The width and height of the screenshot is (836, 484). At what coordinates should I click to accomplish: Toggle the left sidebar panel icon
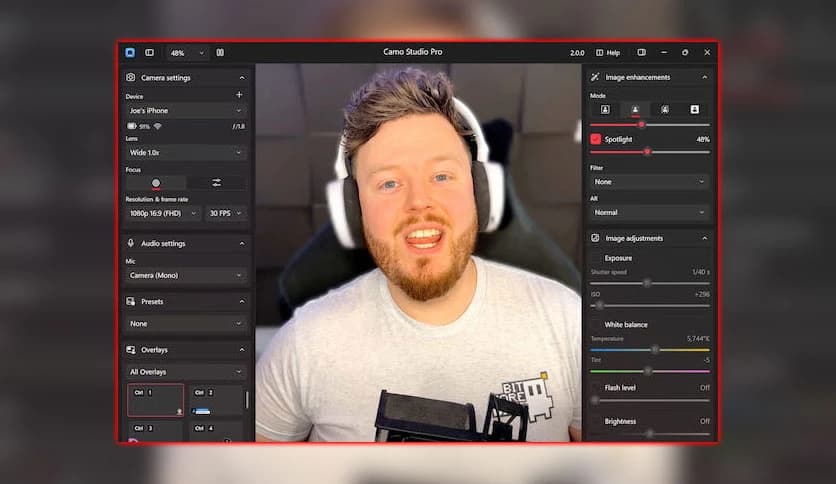click(x=150, y=52)
